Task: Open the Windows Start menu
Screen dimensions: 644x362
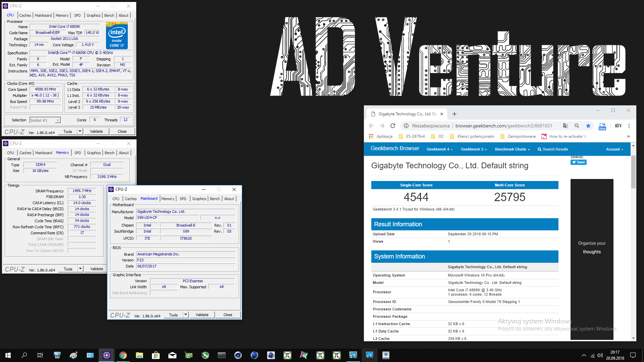Action: point(8,355)
